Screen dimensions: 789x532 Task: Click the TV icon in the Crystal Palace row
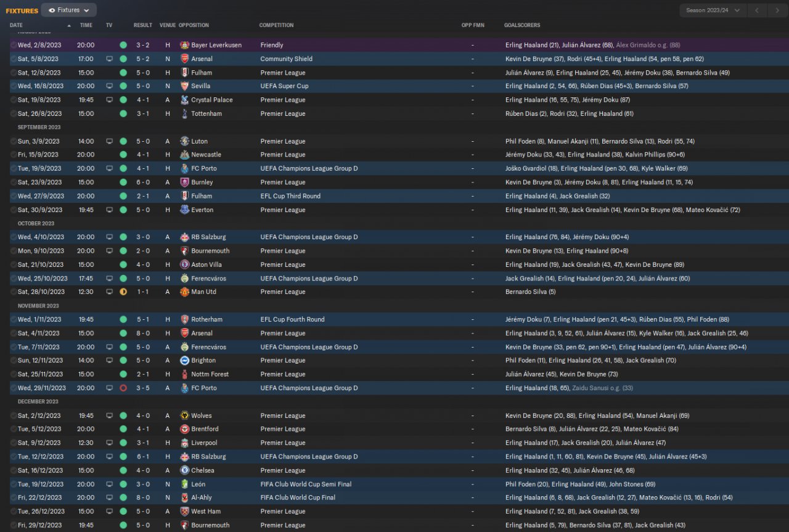point(110,100)
